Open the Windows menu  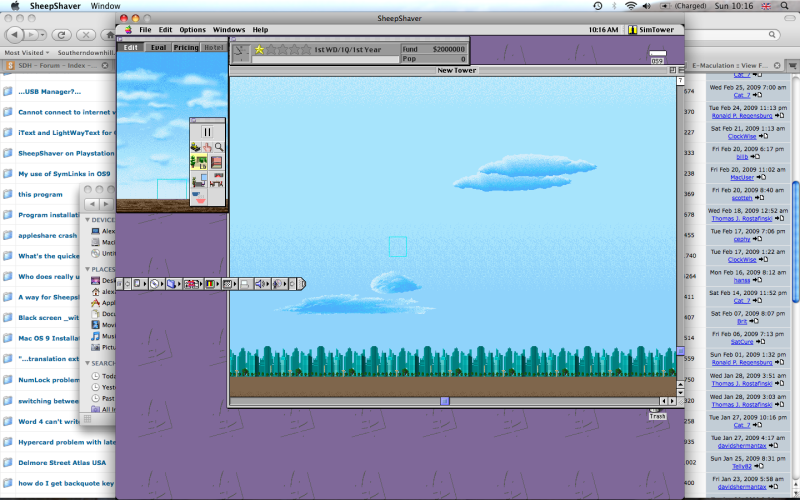tap(229, 30)
